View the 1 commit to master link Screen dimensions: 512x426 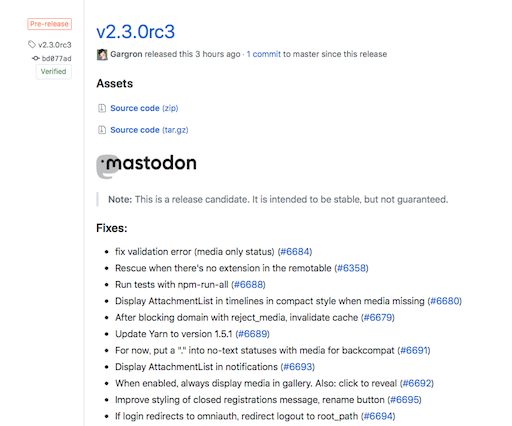pyautogui.click(x=264, y=54)
